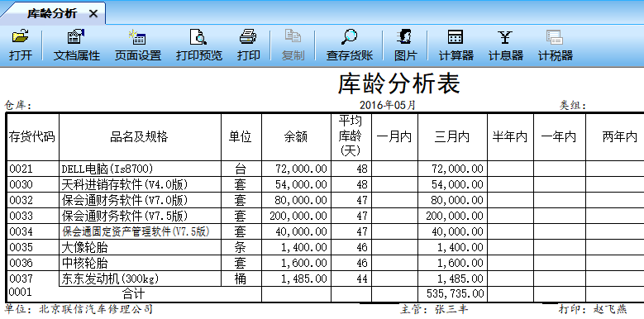The height and width of the screenshot is (319, 644).
Task: Open 页面设置 page setup
Action: pyautogui.click(x=138, y=45)
